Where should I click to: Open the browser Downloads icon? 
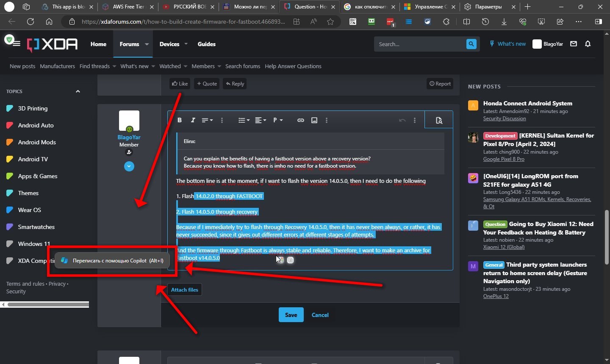coord(504,22)
